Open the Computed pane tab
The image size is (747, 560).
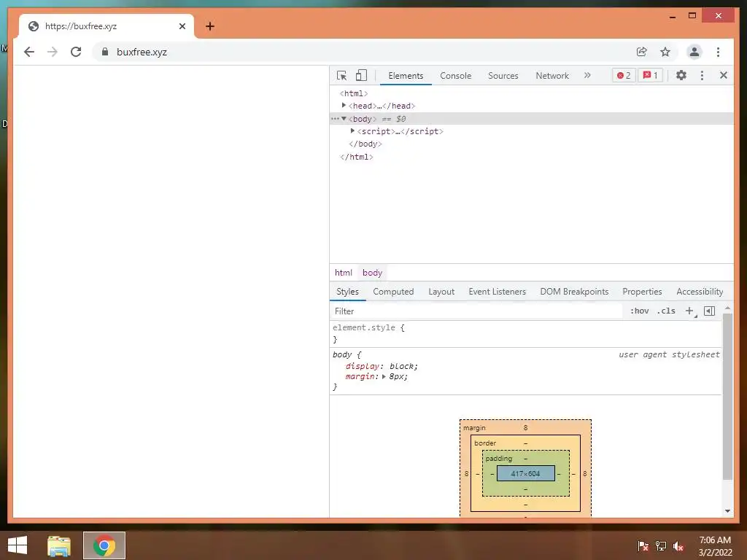(393, 292)
